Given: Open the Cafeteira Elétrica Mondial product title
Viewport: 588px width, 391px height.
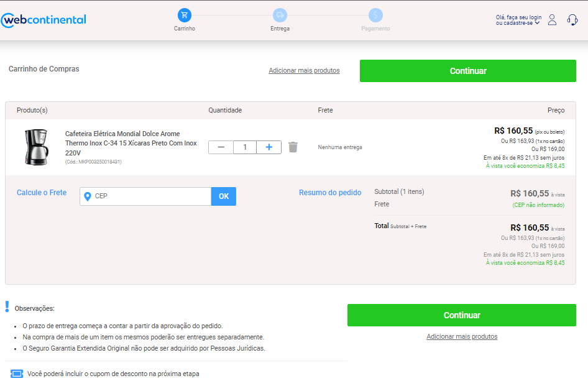Looking at the screenshot, I should pyautogui.click(x=131, y=143).
